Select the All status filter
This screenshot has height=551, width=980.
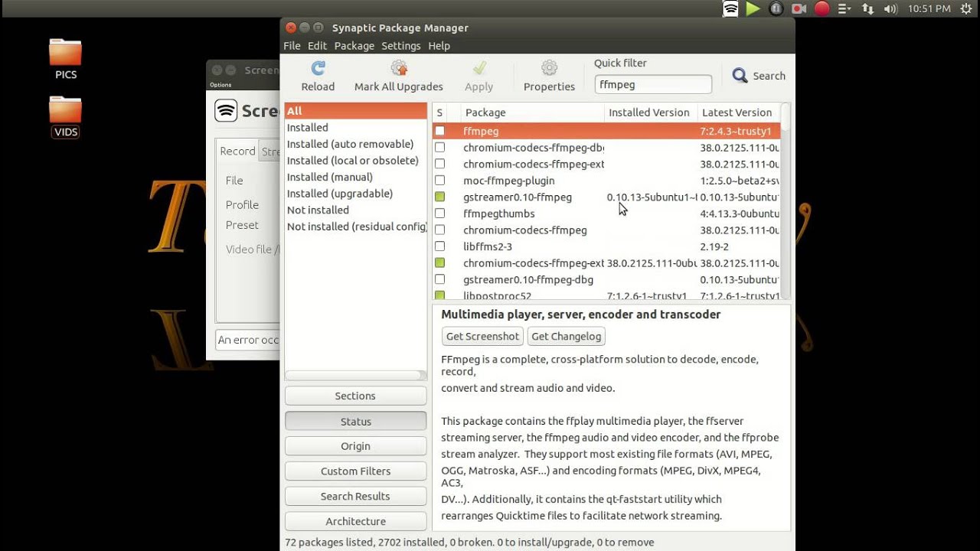pos(355,111)
